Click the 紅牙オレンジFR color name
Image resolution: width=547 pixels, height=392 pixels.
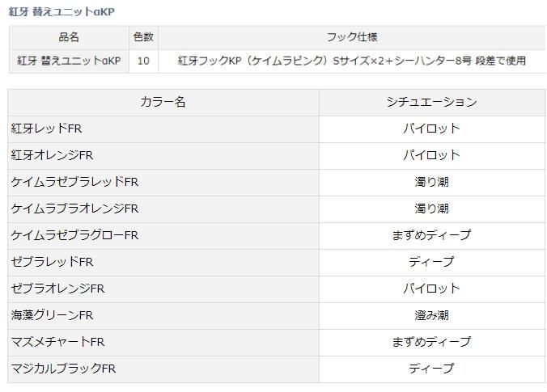coord(53,155)
